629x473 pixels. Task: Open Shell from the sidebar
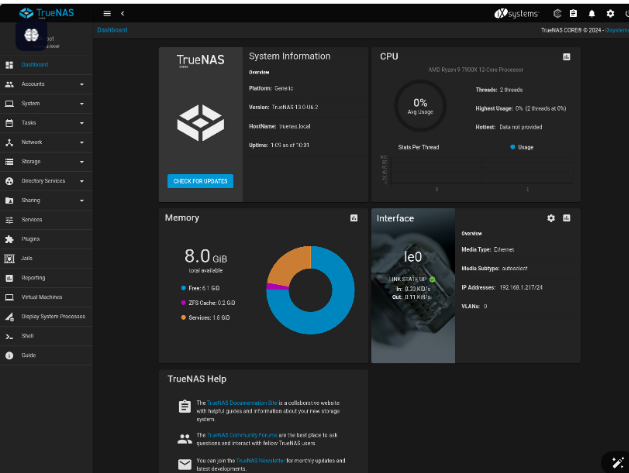pos(28,336)
